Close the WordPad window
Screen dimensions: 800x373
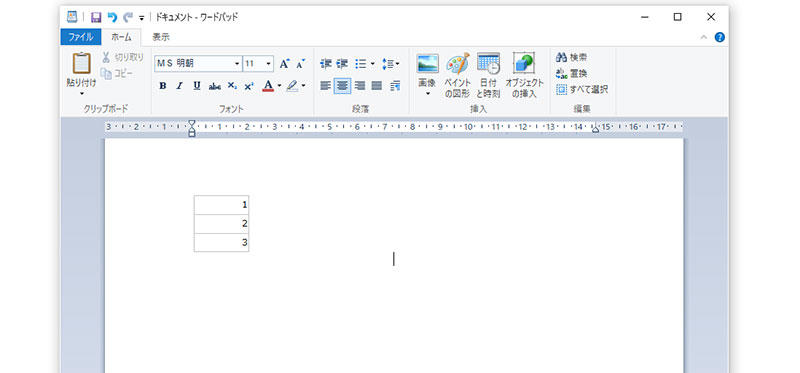[x=711, y=17]
